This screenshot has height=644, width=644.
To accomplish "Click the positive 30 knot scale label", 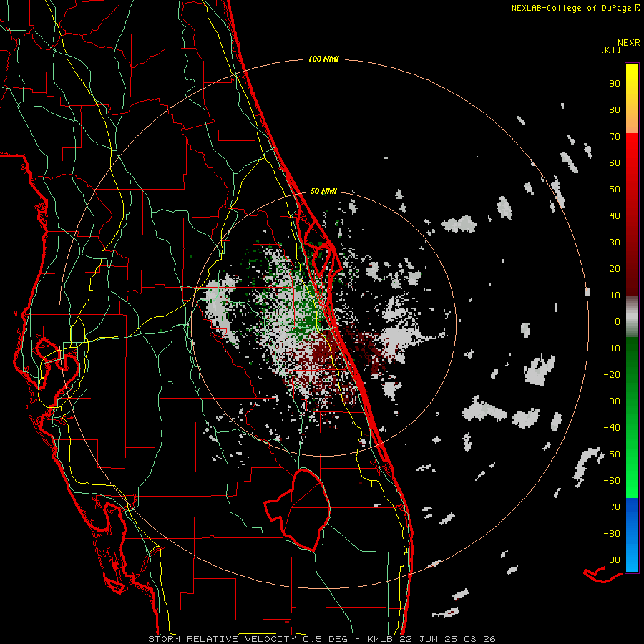I will 615,243.
